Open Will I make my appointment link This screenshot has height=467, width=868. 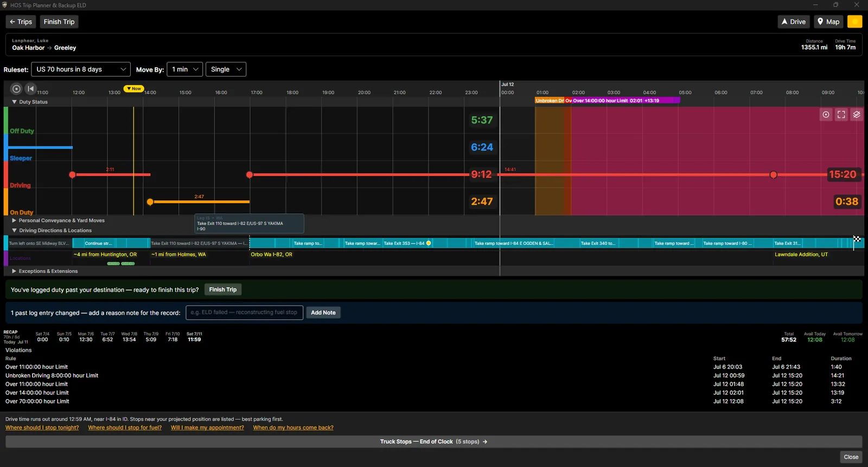207,428
